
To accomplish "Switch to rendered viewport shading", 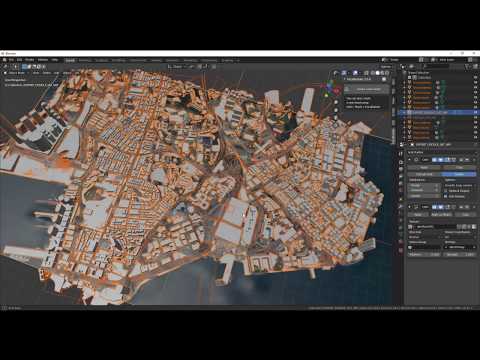I will (387, 73).
